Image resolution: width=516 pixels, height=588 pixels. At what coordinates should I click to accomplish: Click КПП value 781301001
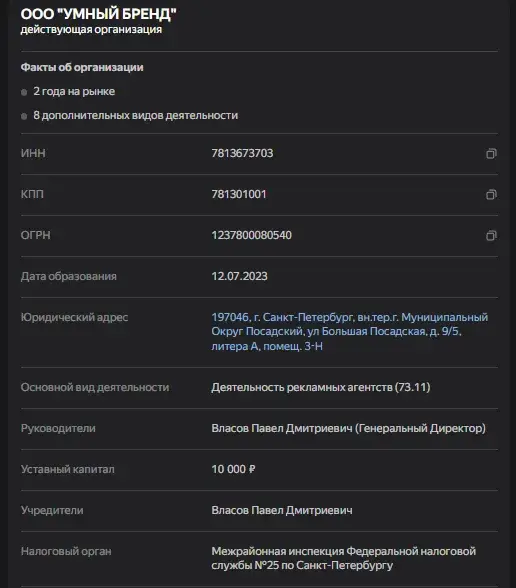point(239,194)
